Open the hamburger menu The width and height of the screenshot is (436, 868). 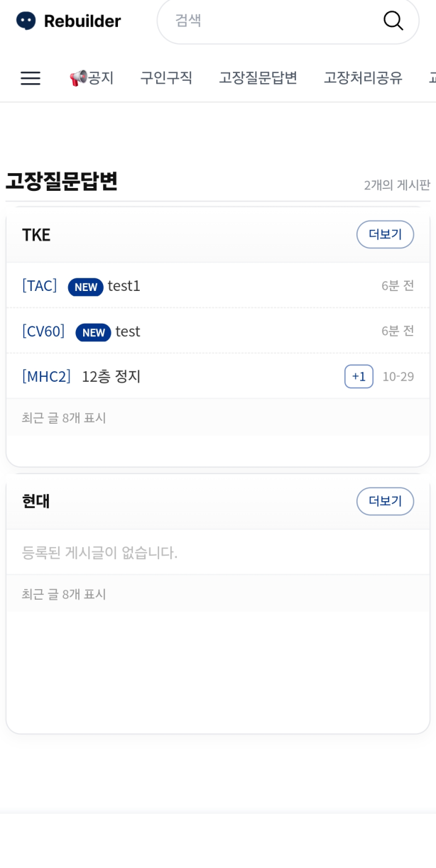pyautogui.click(x=31, y=78)
